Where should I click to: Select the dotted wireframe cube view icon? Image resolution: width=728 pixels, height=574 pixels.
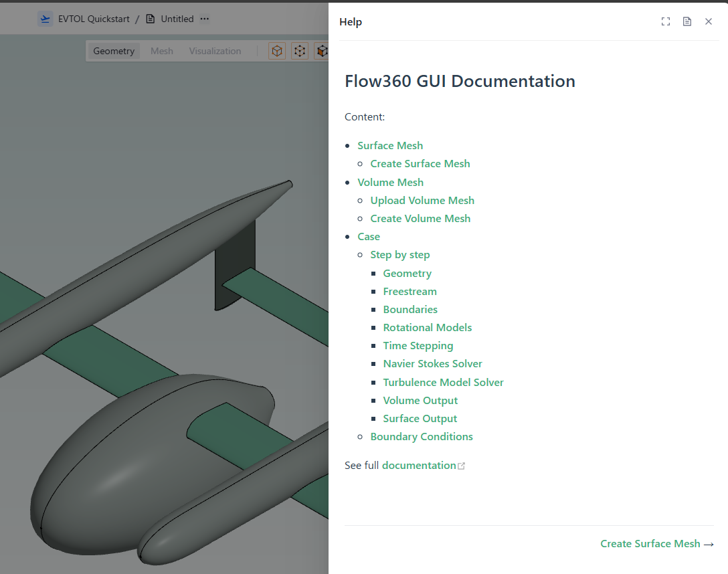(300, 51)
